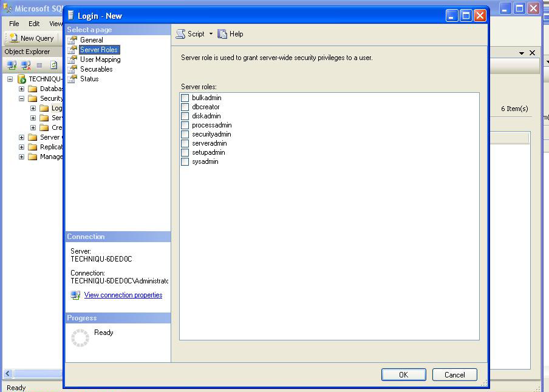Click the Disconnect icon in Object Explorer
Image resolution: width=549 pixels, height=392 pixels.
point(26,65)
